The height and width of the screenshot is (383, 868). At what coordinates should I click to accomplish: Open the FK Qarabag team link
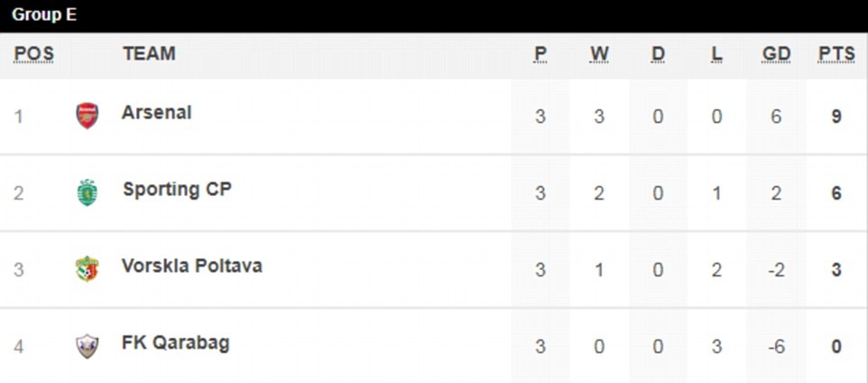(175, 343)
